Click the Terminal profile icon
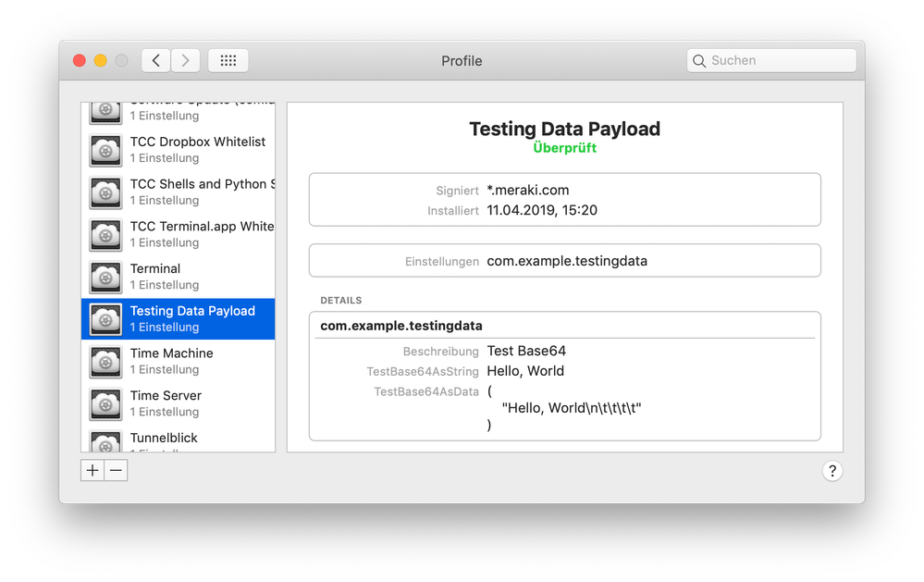This screenshot has height=582, width=924. click(105, 278)
